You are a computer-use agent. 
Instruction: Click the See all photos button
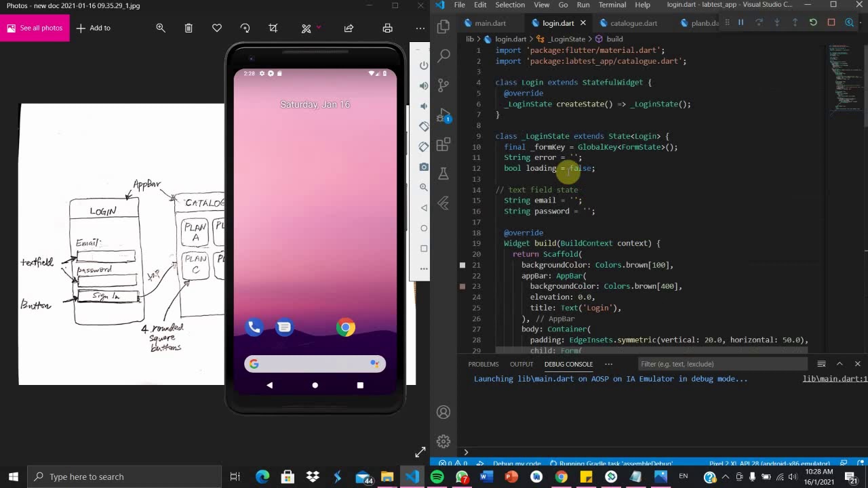[34, 28]
